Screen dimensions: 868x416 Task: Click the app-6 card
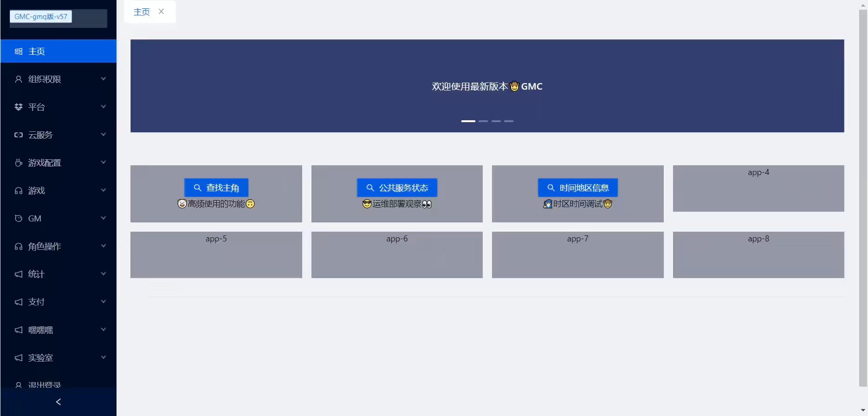tap(397, 255)
